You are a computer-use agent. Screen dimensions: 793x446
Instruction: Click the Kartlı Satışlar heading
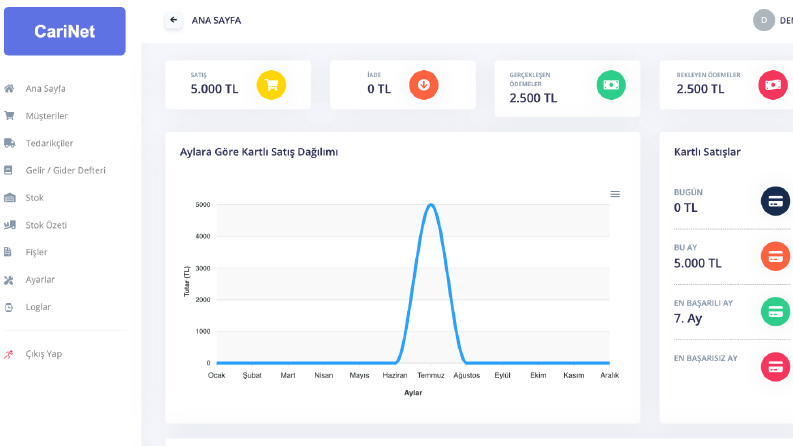click(707, 152)
